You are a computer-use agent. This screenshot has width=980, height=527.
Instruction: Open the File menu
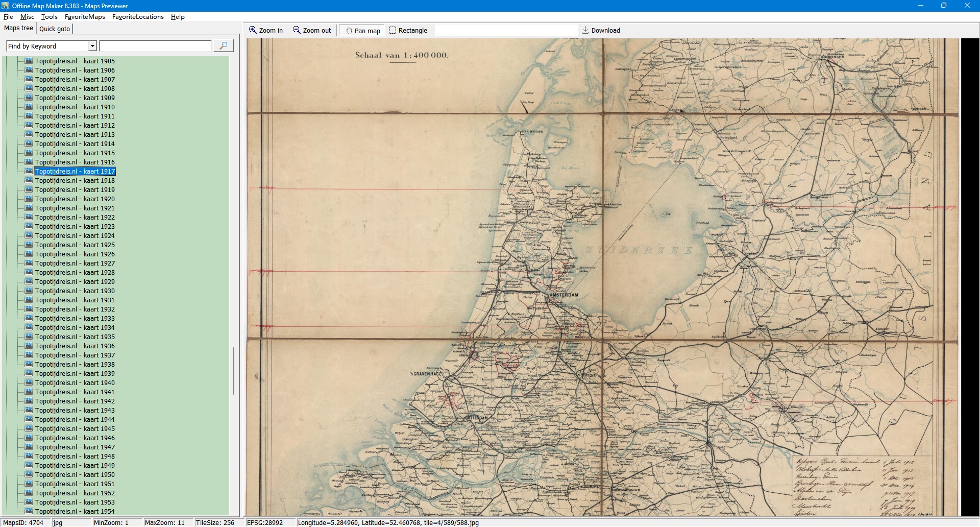pos(8,17)
